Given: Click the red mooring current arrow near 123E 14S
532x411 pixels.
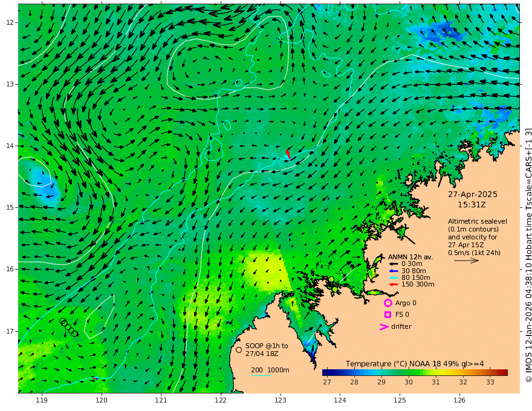Looking at the screenshot, I should click(288, 154).
